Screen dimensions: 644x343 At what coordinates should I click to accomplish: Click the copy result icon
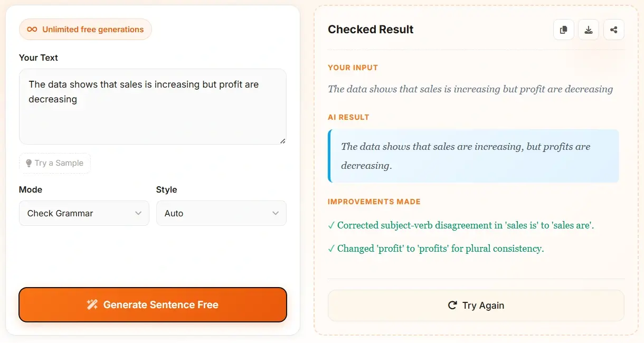pos(563,30)
